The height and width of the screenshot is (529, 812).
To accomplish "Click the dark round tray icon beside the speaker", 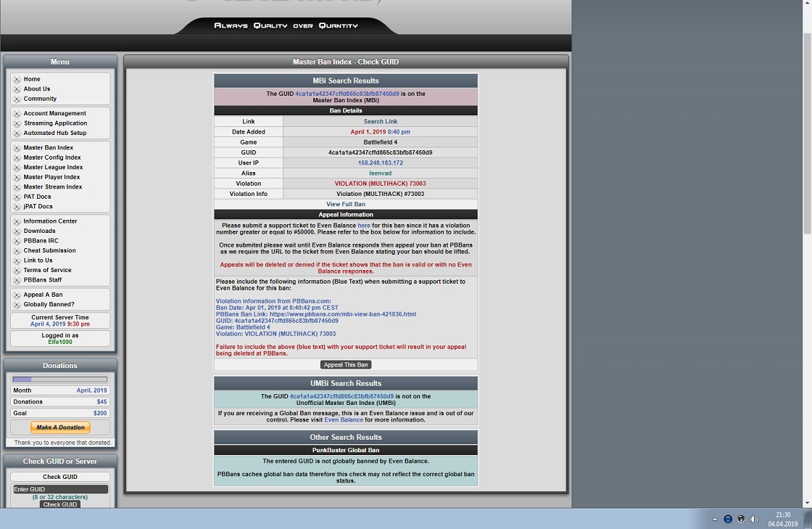I will pyautogui.click(x=741, y=519).
